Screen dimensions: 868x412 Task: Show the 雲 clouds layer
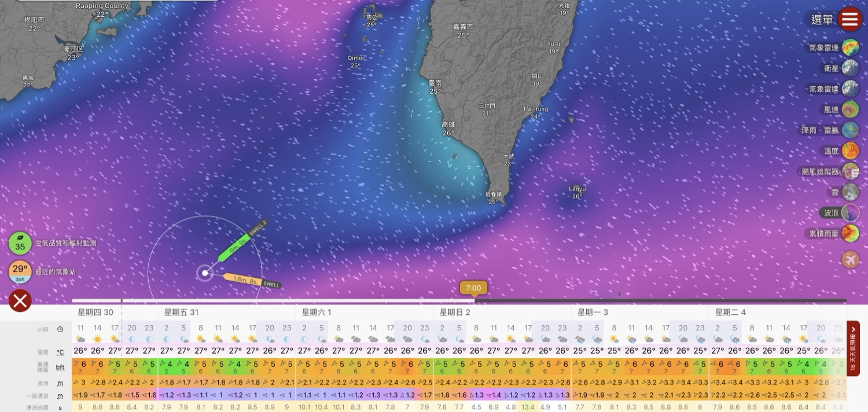[x=850, y=192]
